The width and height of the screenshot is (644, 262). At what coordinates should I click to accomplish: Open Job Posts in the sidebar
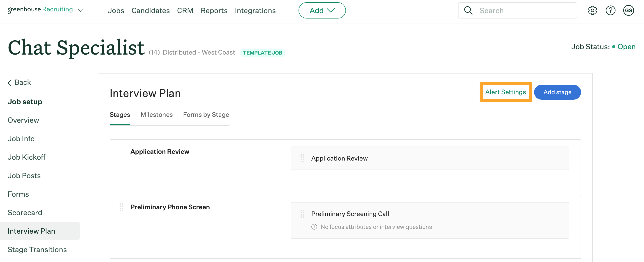click(x=24, y=176)
